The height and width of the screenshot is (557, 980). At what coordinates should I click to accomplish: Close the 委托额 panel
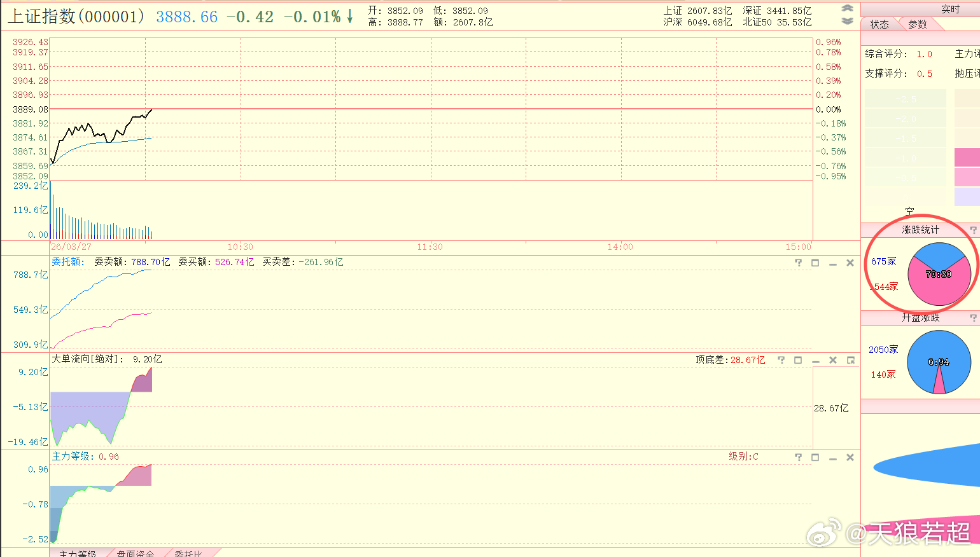click(x=850, y=263)
